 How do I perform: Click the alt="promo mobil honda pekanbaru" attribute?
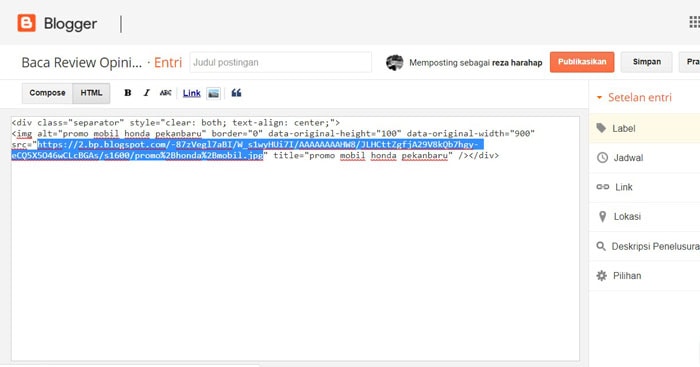tap(122, 133)
